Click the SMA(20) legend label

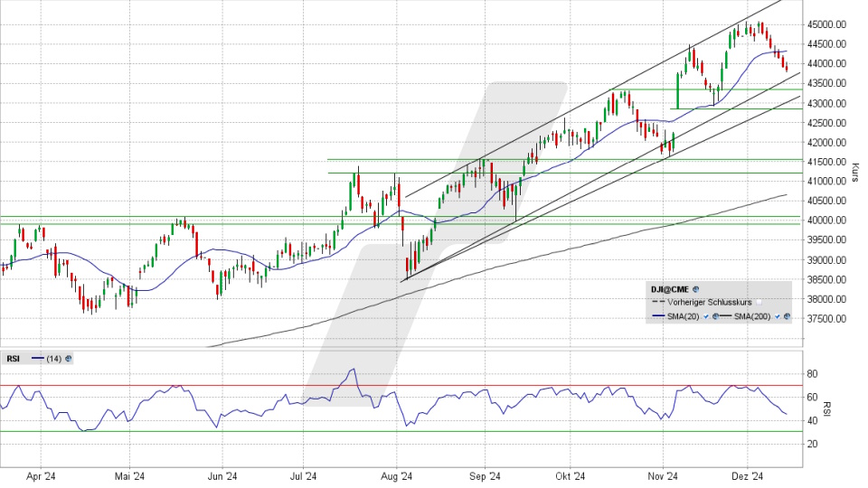point(684,316)
